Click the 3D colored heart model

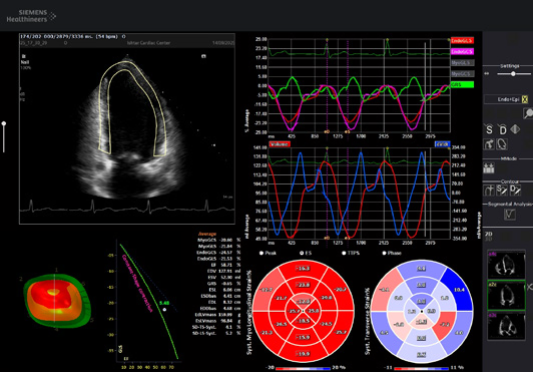(56, 301)
